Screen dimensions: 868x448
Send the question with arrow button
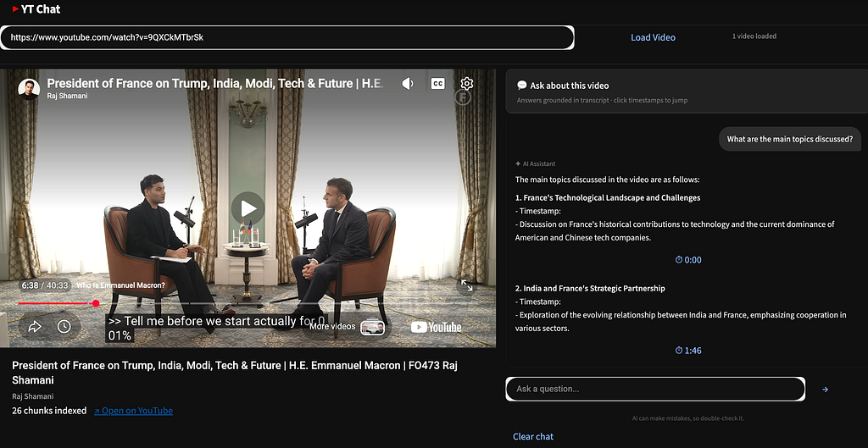825,390
